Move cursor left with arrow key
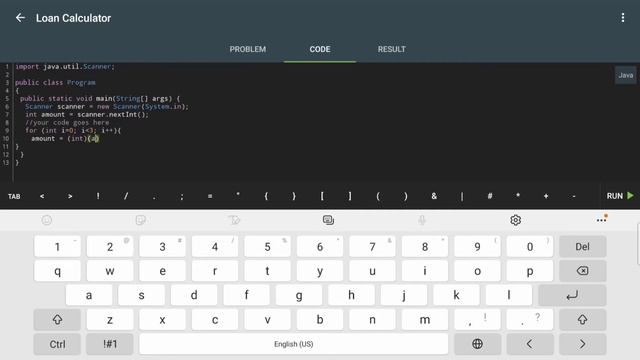The width and height of the screenshot is (640, 360). pos(530,344)
